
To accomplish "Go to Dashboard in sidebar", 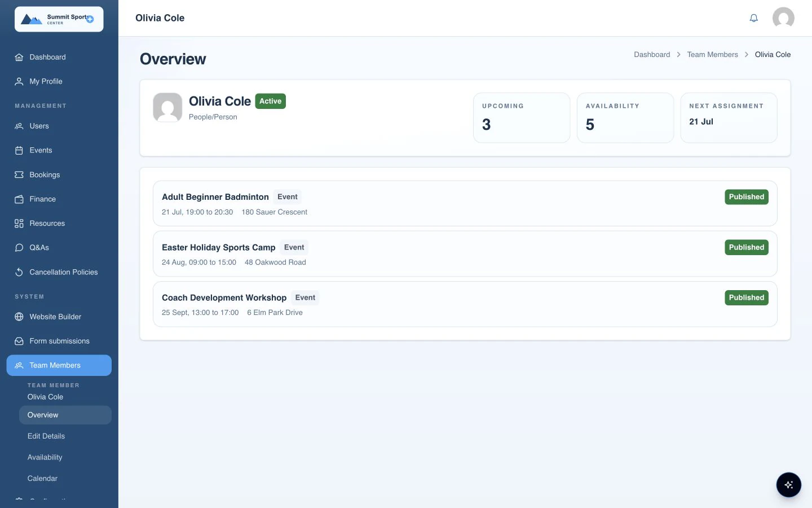I will pos(59,57).
